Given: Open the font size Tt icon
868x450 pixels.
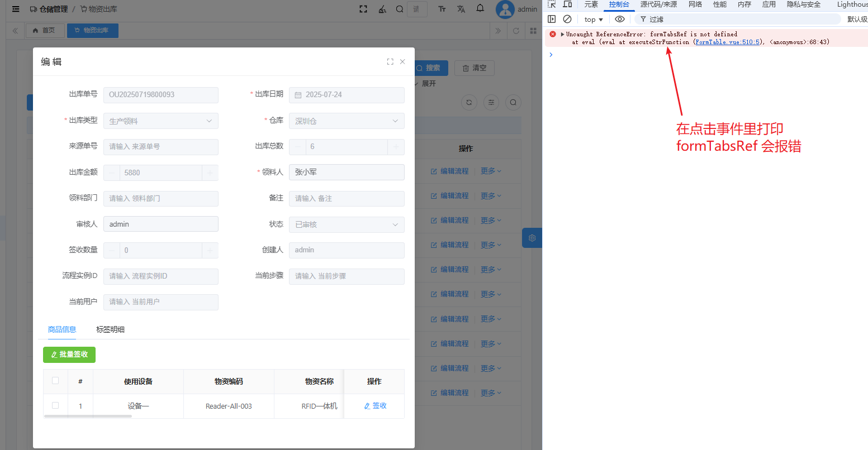Looking at the screenshot, I should coord(442,9).
